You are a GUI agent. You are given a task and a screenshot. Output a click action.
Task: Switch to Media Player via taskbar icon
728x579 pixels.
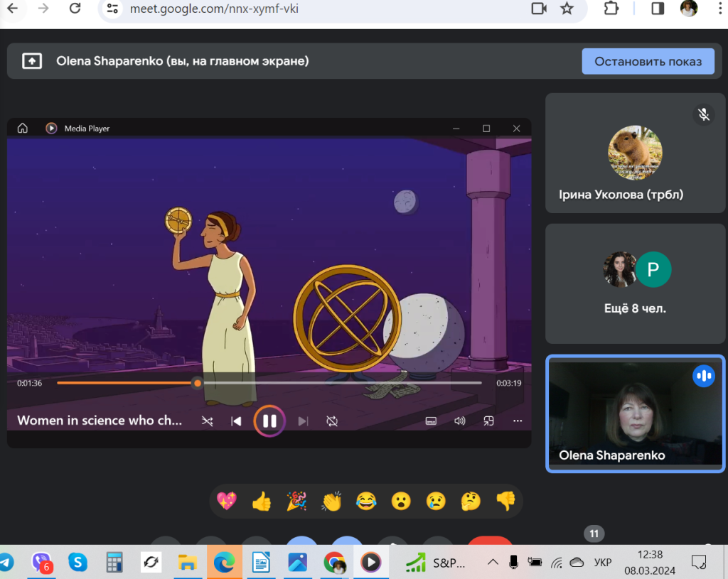pos(370,562)
